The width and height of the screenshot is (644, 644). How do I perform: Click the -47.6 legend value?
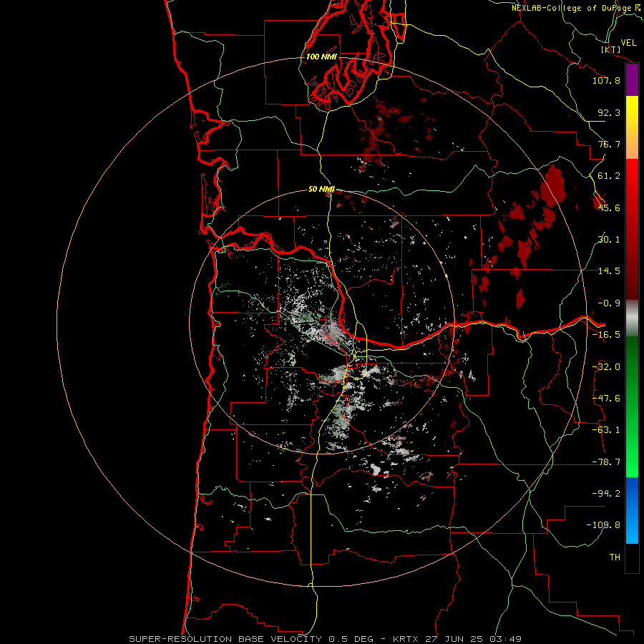tap(606, 399)
